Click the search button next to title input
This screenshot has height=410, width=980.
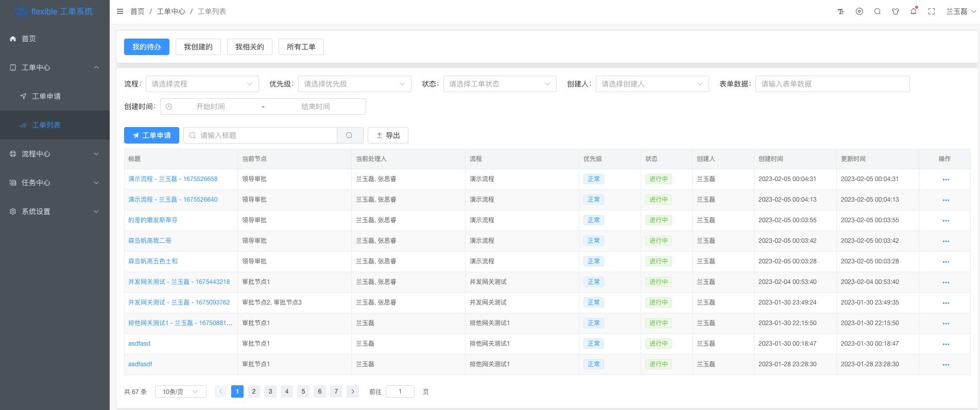(x=350, y=135)
